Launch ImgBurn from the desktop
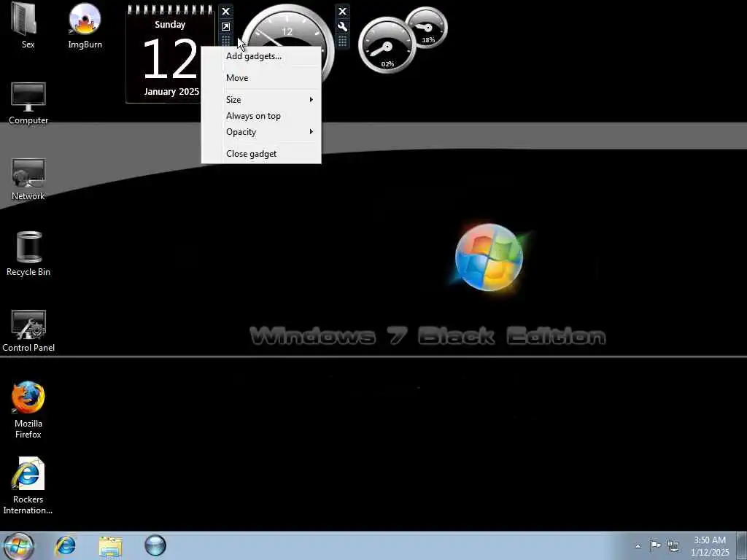The height and width of the screenshot is (560, 747). pos(85,26)
